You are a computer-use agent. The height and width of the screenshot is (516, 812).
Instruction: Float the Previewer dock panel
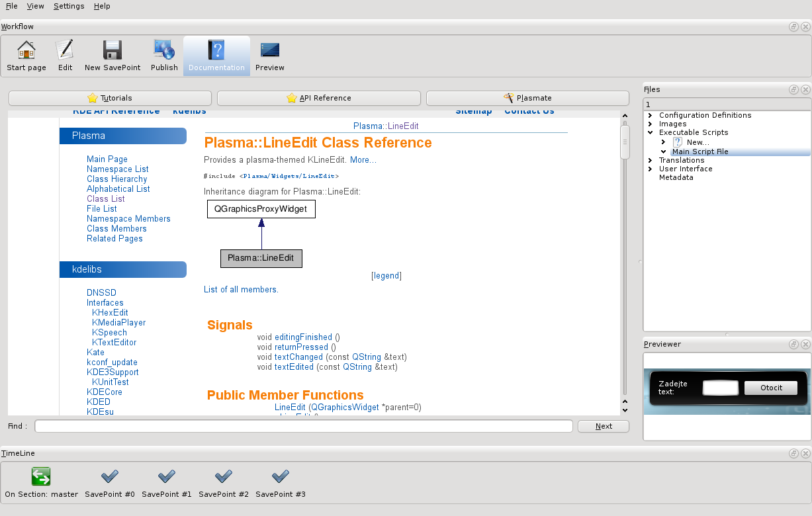point(793,344)
